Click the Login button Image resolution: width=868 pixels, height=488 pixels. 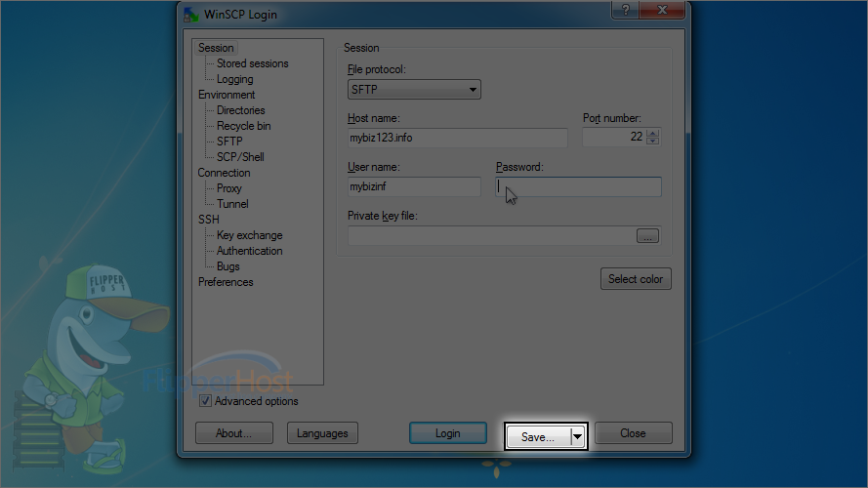(x=448, y=433)
